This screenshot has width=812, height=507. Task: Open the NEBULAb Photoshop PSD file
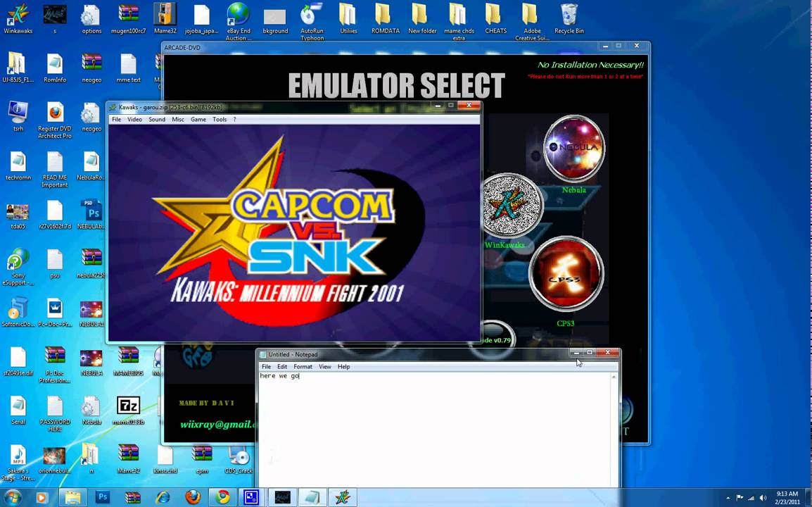click(91, 215)
